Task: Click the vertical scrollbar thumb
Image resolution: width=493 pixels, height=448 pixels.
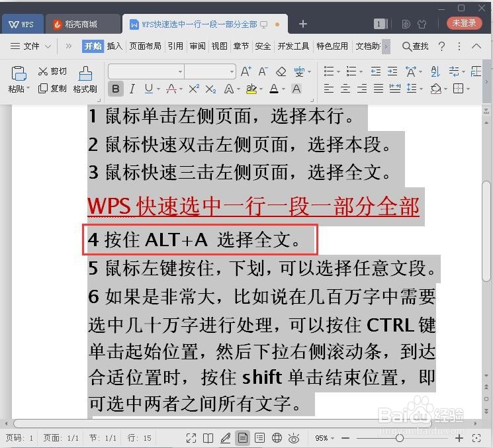Action: pos(486,231)
